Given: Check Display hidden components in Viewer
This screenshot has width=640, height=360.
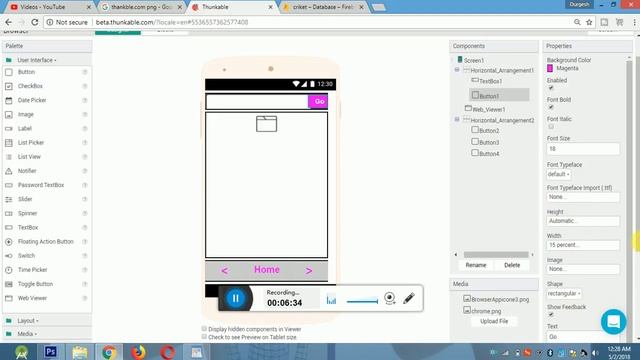Looking at the screenshot, I should [x=204, y=329].
